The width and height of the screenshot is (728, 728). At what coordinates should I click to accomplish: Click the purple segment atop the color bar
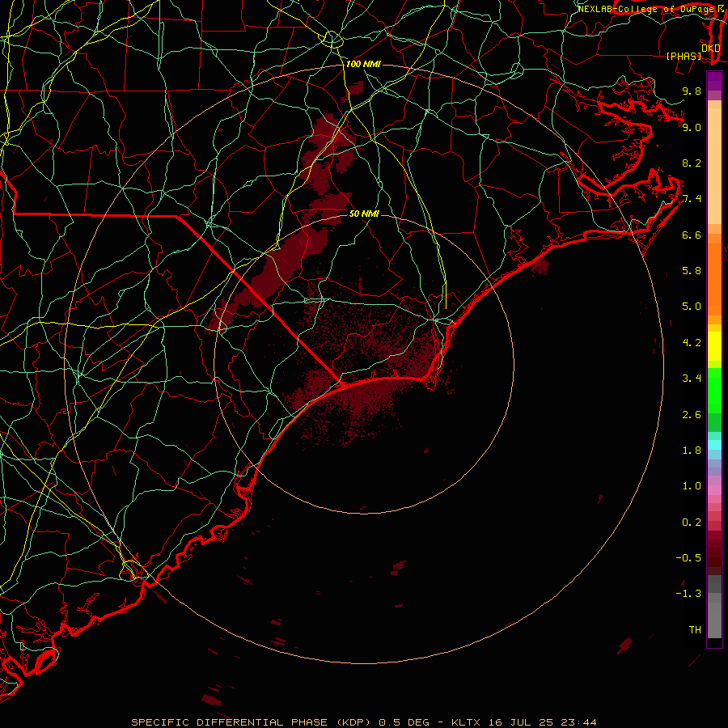(714, 81)
